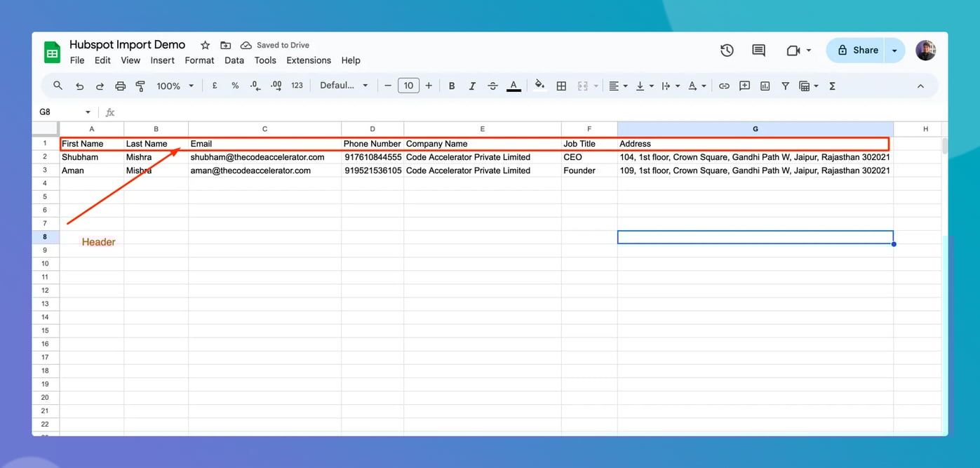
Task: Open the Insert chart tool
Action: 765,85
